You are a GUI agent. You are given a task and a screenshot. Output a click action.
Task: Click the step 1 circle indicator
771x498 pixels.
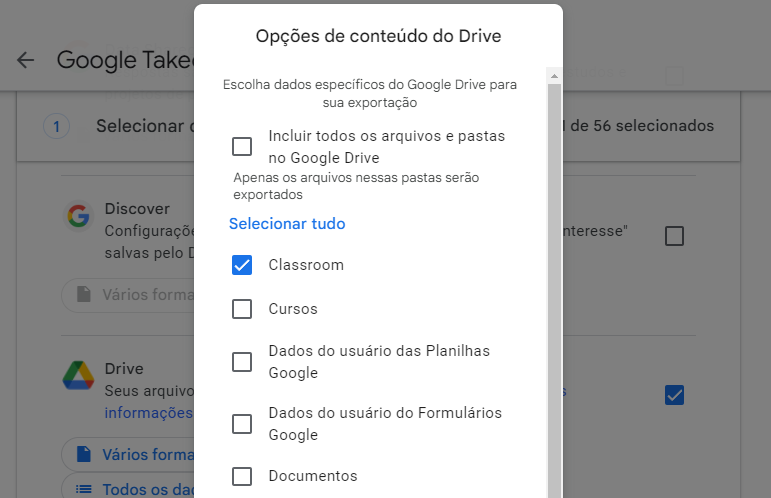coord(57,126)
